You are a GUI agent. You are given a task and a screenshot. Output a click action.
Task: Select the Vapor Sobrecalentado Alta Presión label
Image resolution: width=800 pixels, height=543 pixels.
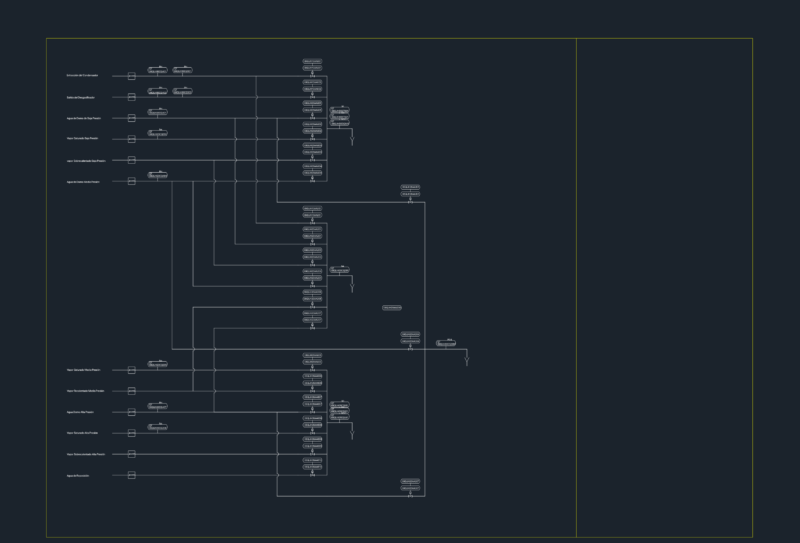pyautogui.click(x=86, y=454)
